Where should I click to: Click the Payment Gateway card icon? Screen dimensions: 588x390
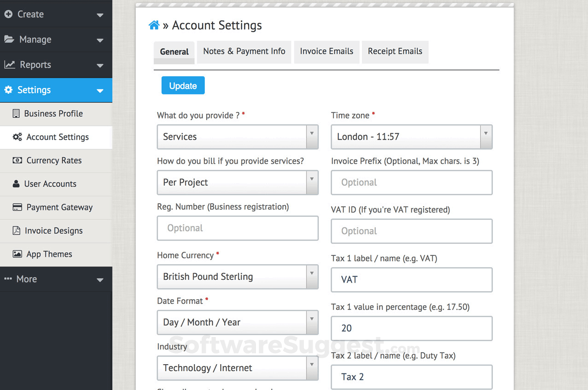[x=17, y=207]
